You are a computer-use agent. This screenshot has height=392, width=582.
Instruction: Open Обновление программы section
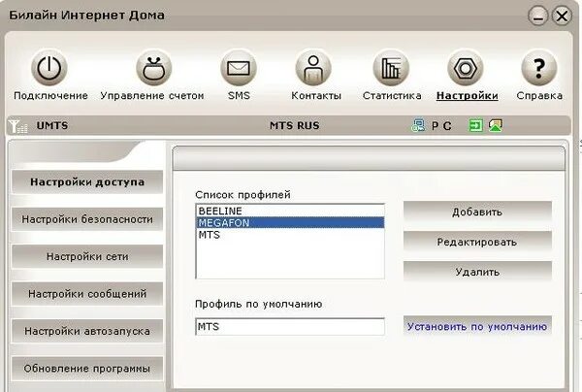pos(87,369)
